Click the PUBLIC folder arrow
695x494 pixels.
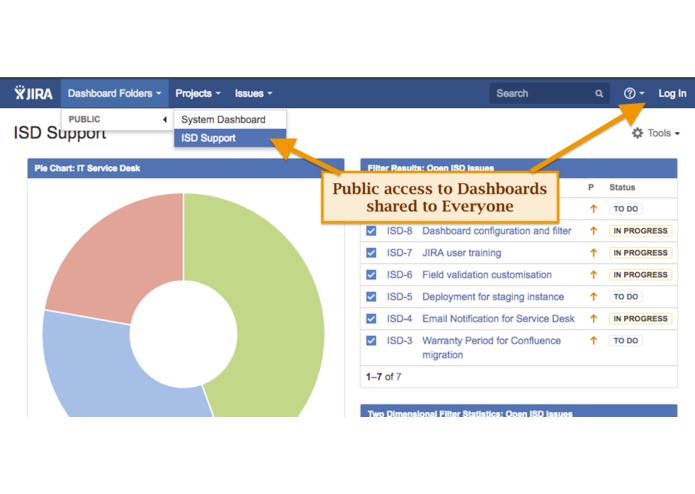tap(165, 119)
